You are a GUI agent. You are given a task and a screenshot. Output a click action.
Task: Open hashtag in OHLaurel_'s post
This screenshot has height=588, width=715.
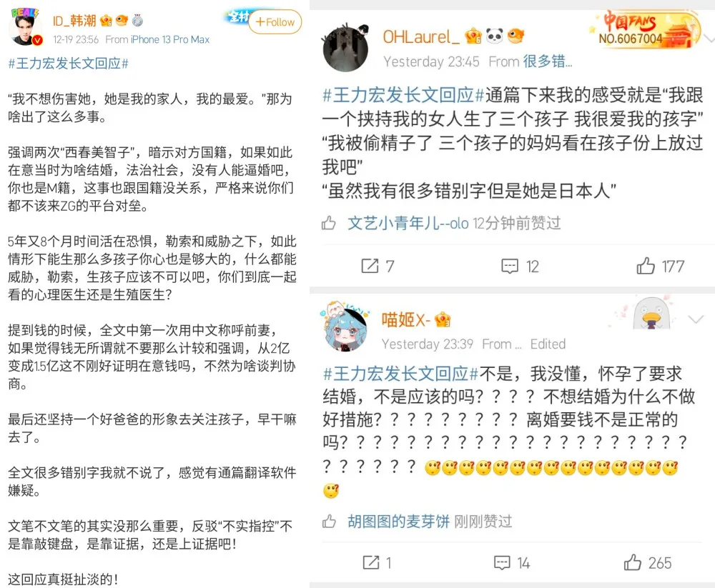403,95
